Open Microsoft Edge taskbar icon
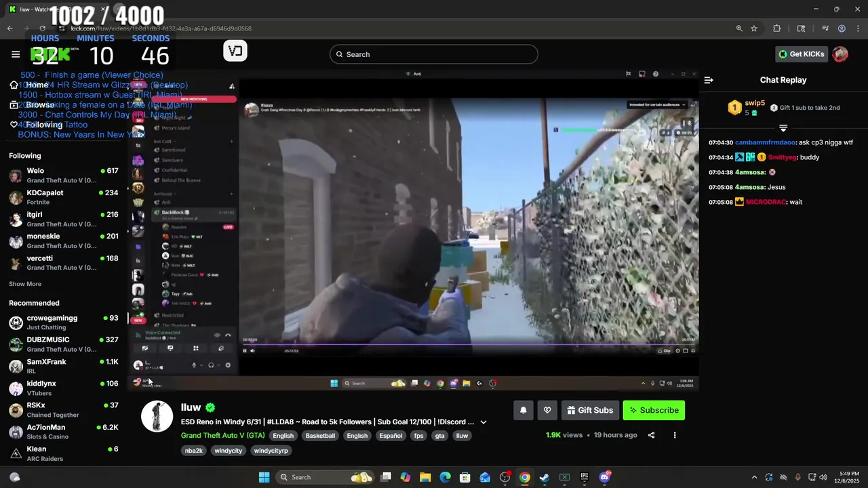 coord(445,477)
